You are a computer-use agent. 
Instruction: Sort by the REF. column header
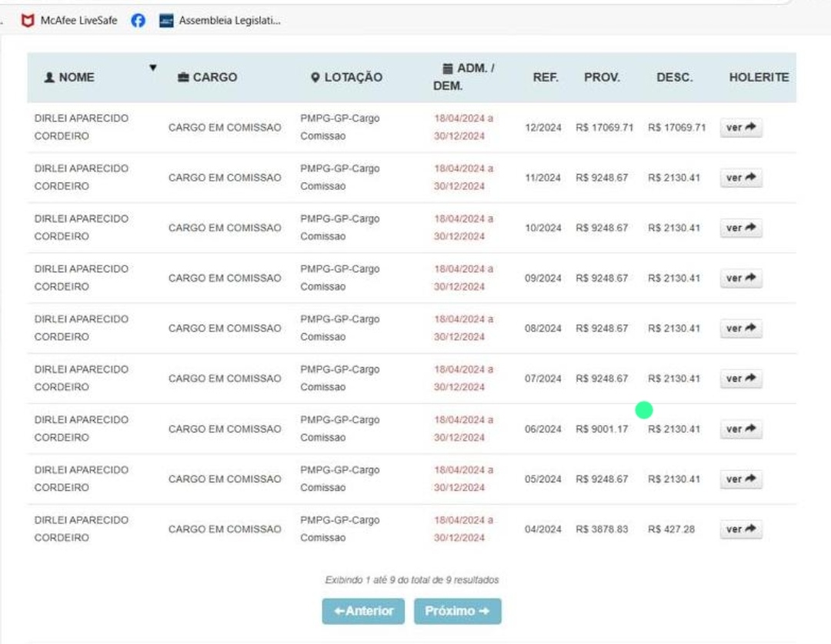coord(545,78)
